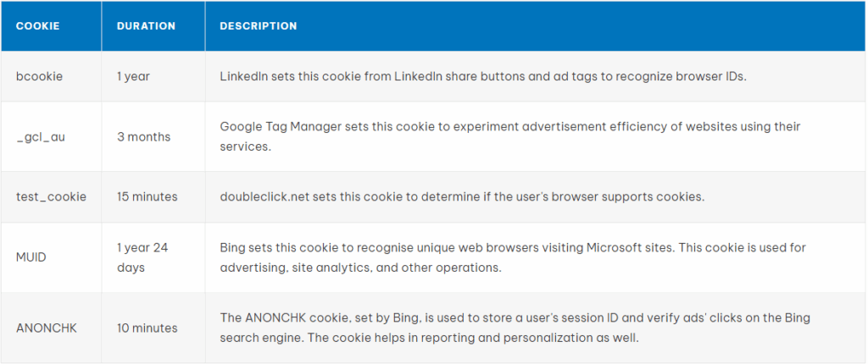
Task: Select the test_cookie name cell
Action: tap(52, 196)
